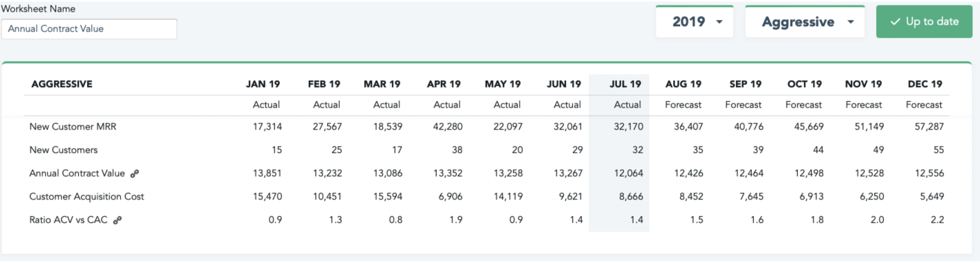Open the Aggressive scenario dropdown
Image resolution: width=980 pixels, height=263 pixels.
805,22
